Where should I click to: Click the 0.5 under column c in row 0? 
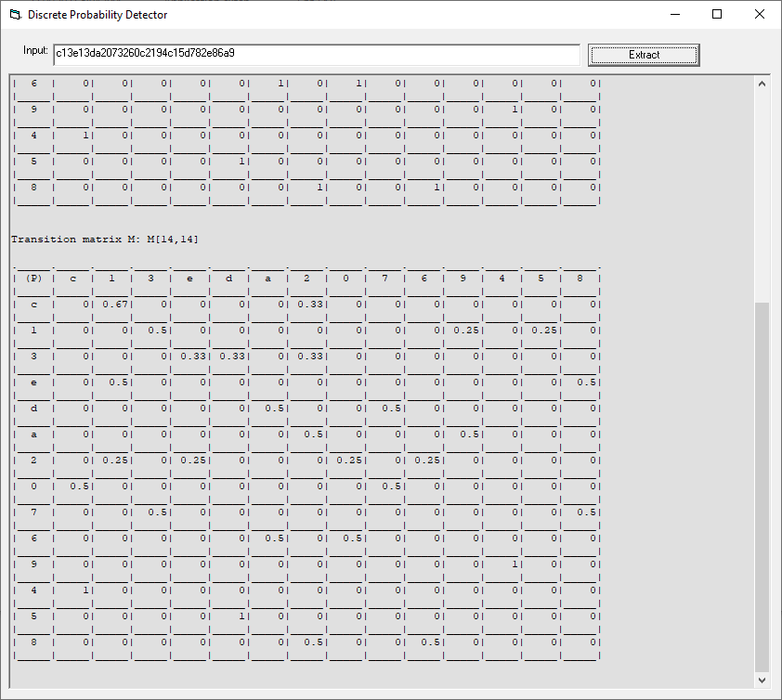click(79, 486)
